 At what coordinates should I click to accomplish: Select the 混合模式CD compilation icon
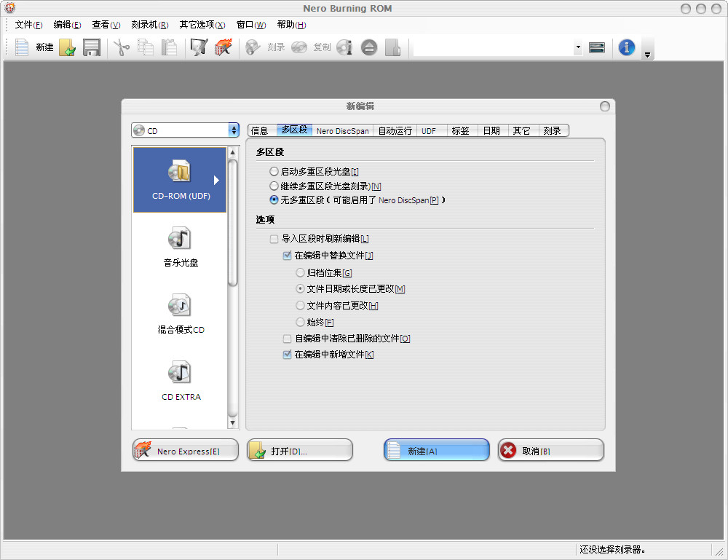pos(180,313)
